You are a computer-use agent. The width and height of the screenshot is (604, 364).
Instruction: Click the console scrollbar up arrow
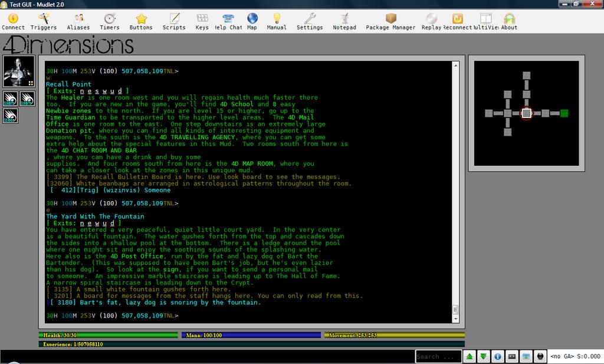tap(456, 65)
